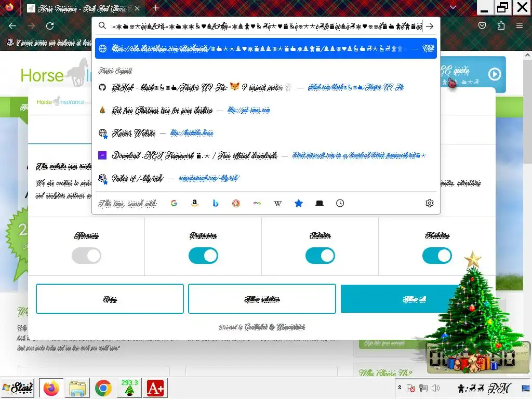Open search settings gear in dropdown
Viewport: 532px width, 399px height.
[x=430, y=203]
